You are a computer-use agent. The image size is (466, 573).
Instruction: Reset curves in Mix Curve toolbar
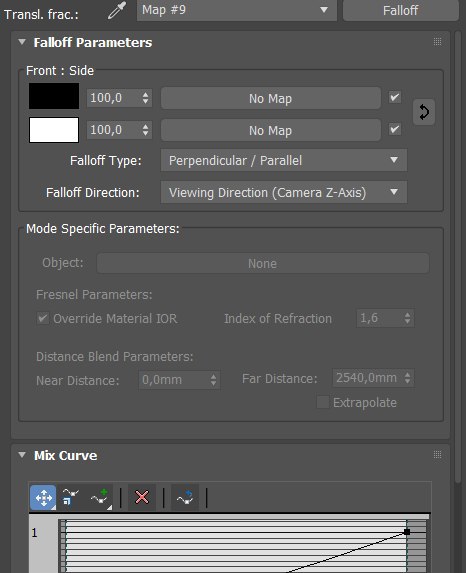(185, 497)
